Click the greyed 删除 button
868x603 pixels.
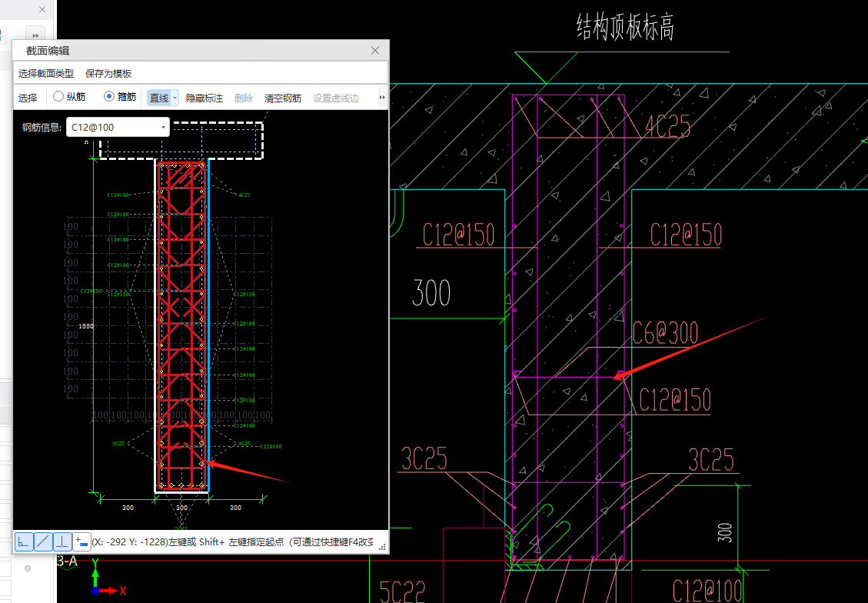(244, 98)
